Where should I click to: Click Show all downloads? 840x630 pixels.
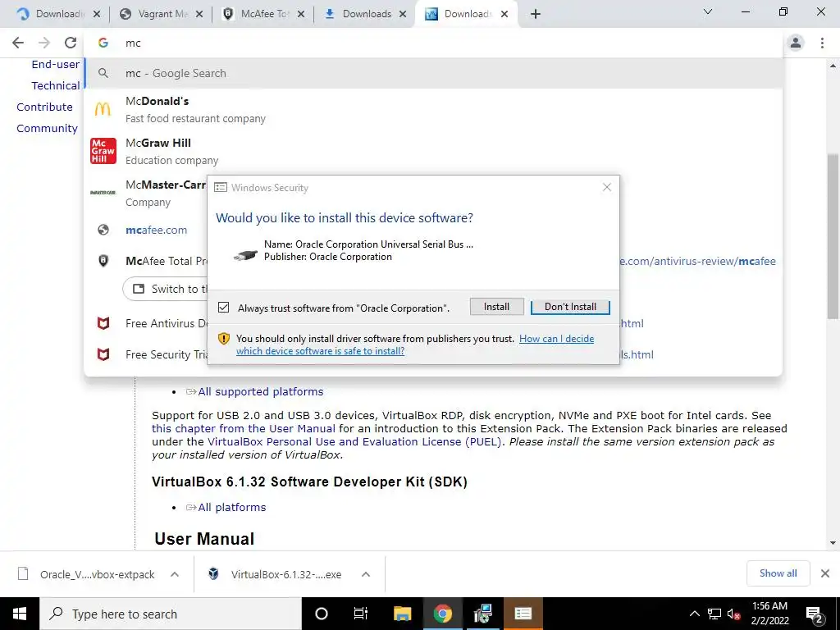tap(778, 573)
